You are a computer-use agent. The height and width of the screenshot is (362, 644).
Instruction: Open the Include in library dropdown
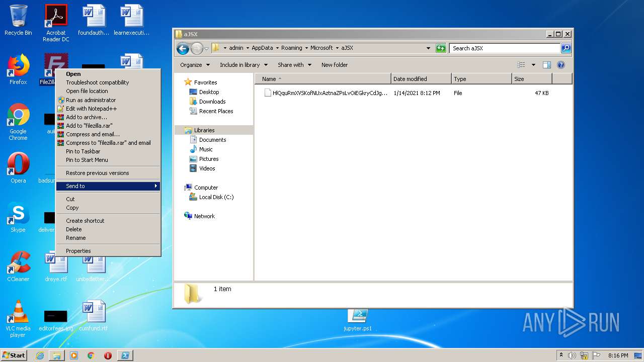(x=244, y=65)
